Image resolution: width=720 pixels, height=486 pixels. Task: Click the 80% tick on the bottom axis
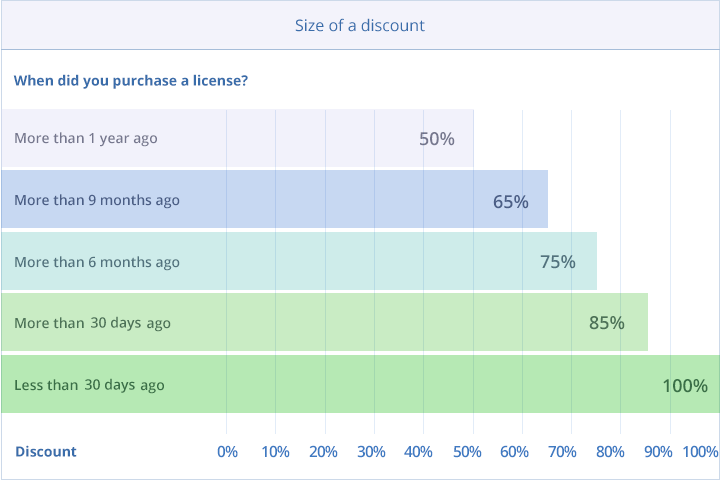tap(610, 452)
